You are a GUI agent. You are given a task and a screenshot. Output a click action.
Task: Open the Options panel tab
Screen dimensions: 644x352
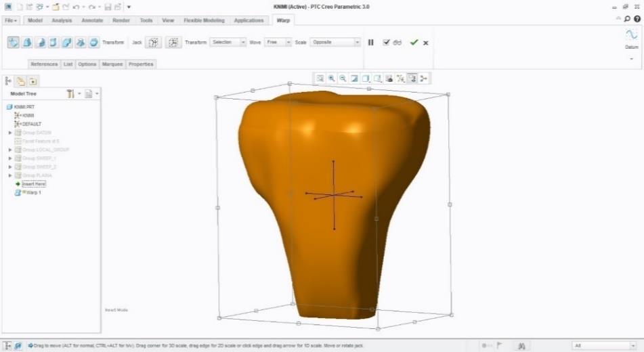87,64
